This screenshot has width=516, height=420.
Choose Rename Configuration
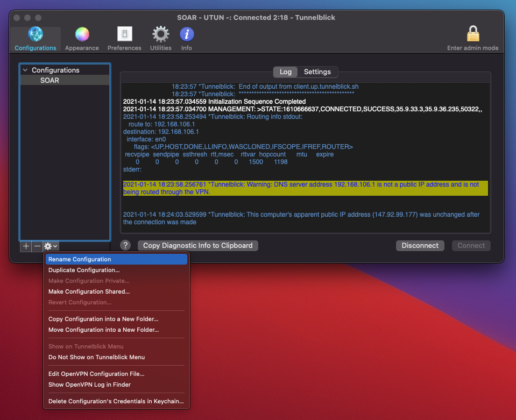coord(117,259)
